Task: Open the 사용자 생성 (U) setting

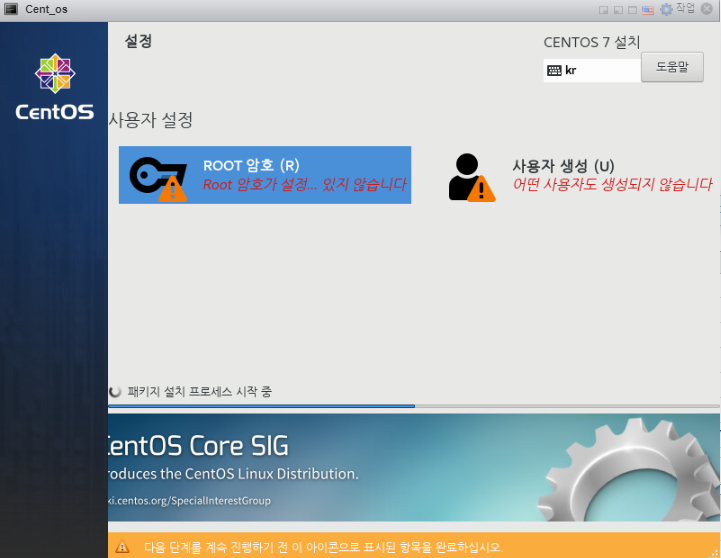Action: pyautogui.click(x=580, y=177)
